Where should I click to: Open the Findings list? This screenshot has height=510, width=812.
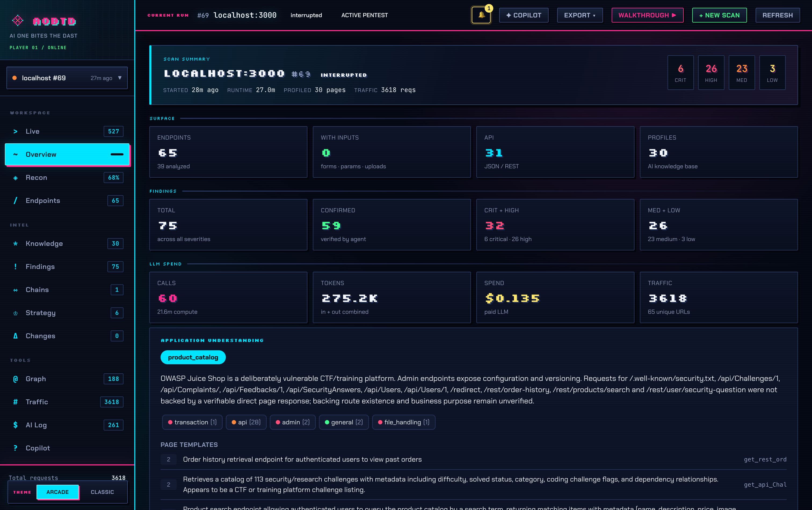point(67,267)
